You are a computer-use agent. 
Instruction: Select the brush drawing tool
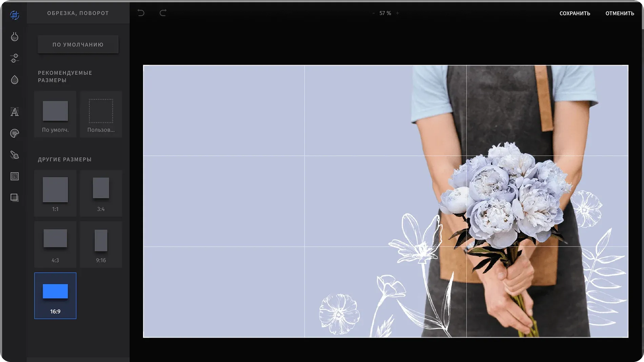point(14,155)
